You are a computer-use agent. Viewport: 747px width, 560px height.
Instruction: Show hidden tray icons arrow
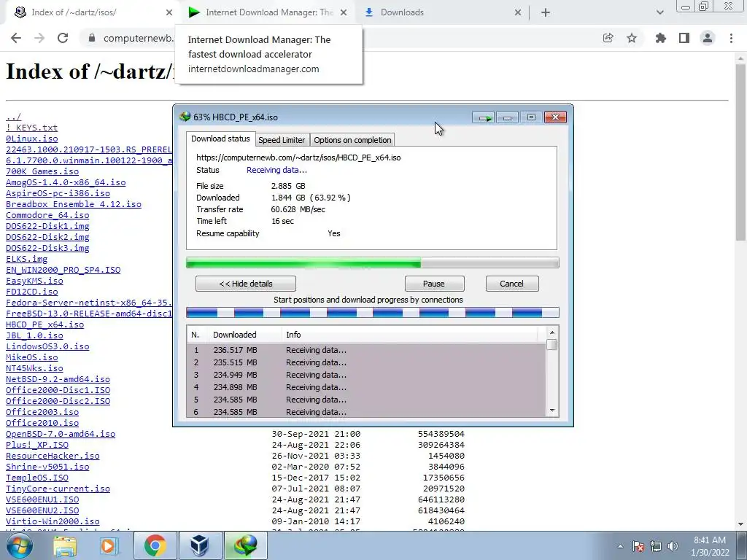pos(620,547)
